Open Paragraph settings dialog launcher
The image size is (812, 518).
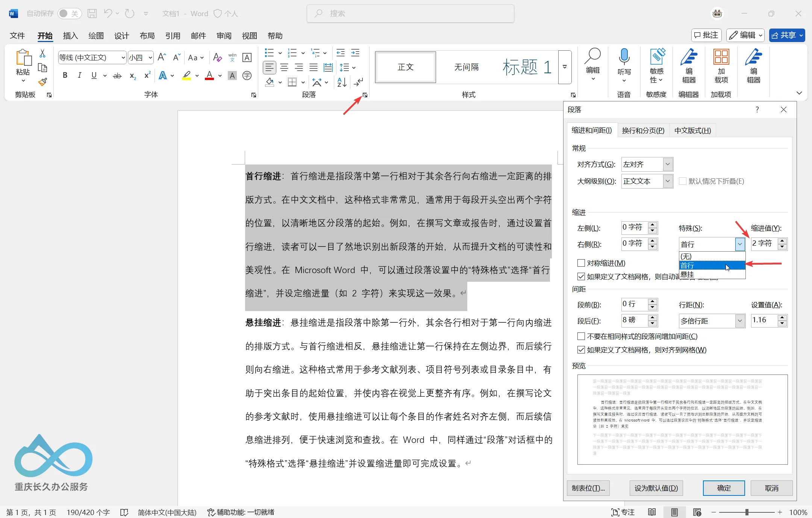pos(365,95)
